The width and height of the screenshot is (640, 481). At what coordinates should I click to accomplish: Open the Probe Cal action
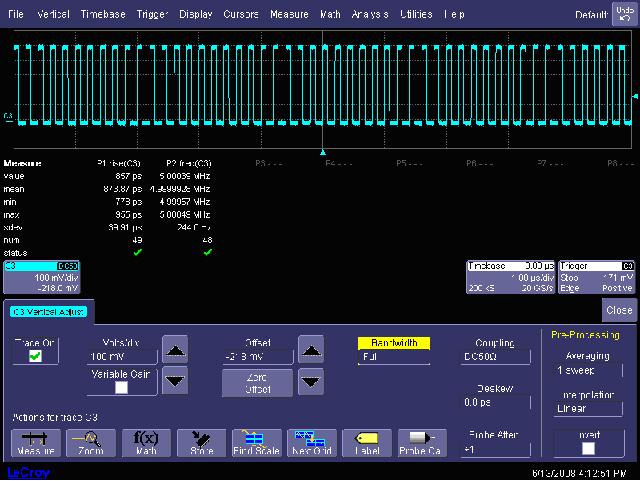pyautogui.click(x=422, y=443)
